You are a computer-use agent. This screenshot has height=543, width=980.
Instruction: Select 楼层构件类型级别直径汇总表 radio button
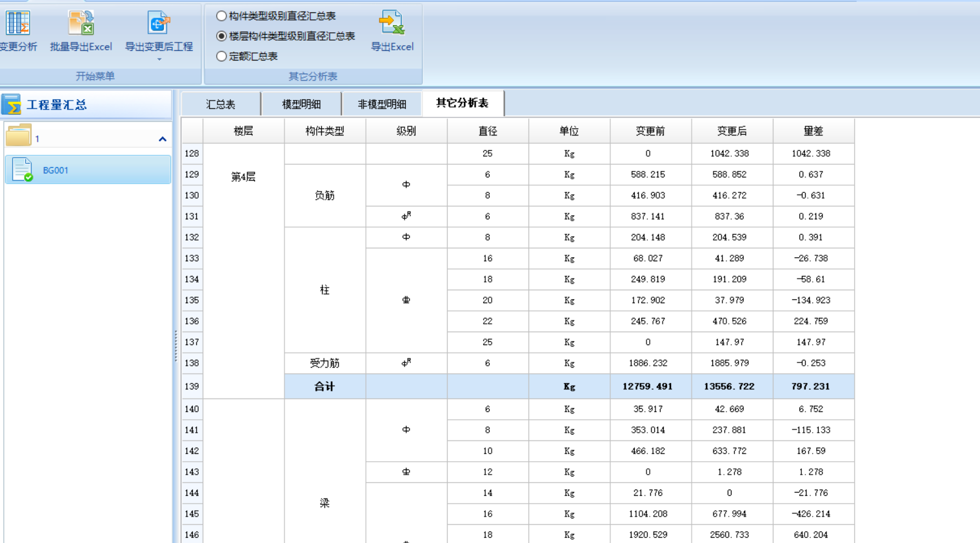tap(221, 36)
